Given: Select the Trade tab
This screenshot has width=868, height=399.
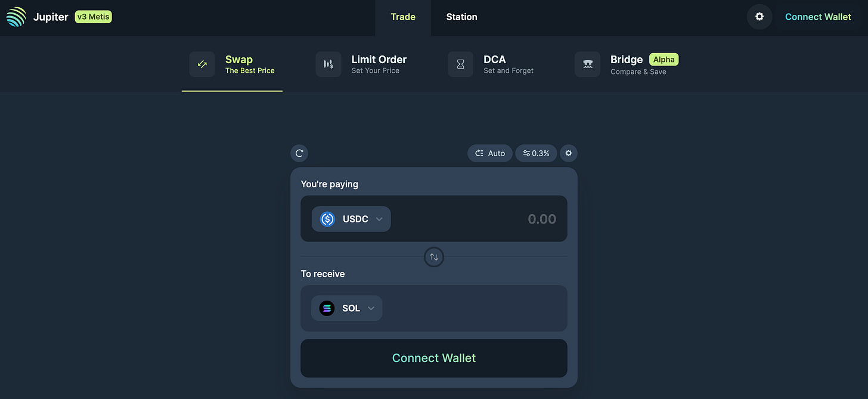Looking at the screenshot, I should click(403, 17).
